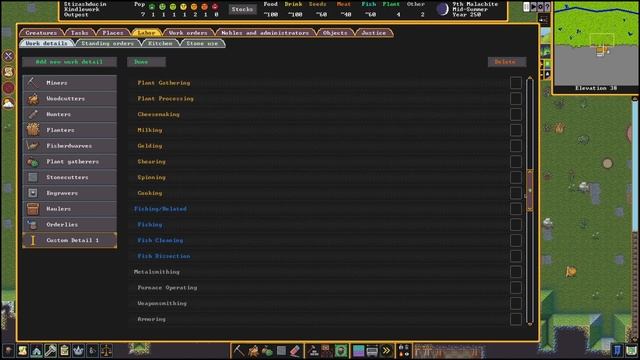Open the help question mark icon
The width and height of the screenshot is (640, 360).
click(547, 7)
